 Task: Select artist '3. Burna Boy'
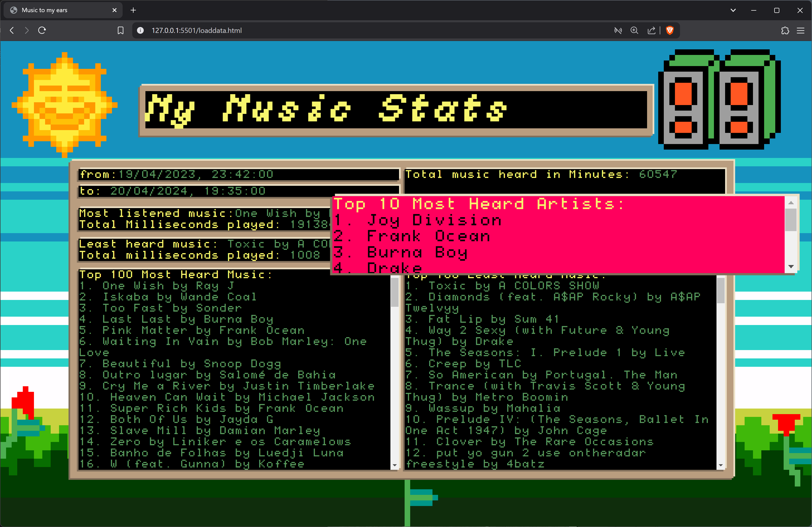(401, 252)
